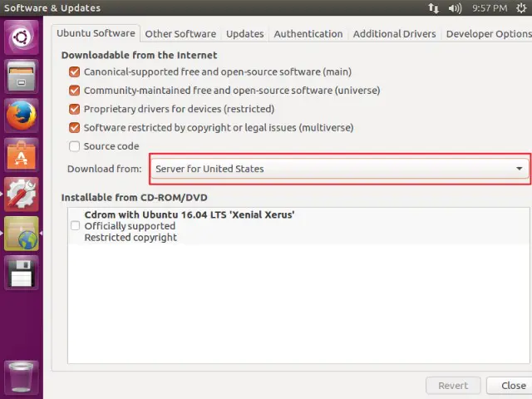Image resolution: width=532 pixels, height=399 pixels.
Task: Uncheck Canonical-supported main software checkbox
Action: coord(75,72)
